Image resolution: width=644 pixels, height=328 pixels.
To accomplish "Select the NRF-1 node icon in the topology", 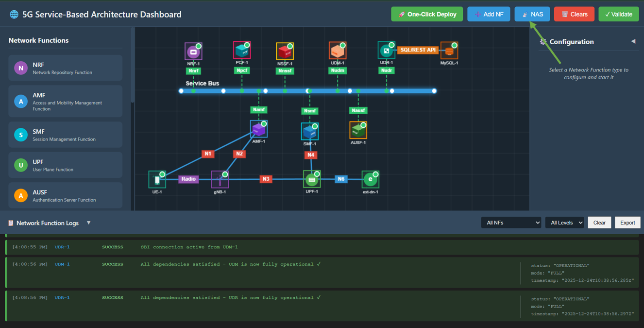I will coord(192,51).
